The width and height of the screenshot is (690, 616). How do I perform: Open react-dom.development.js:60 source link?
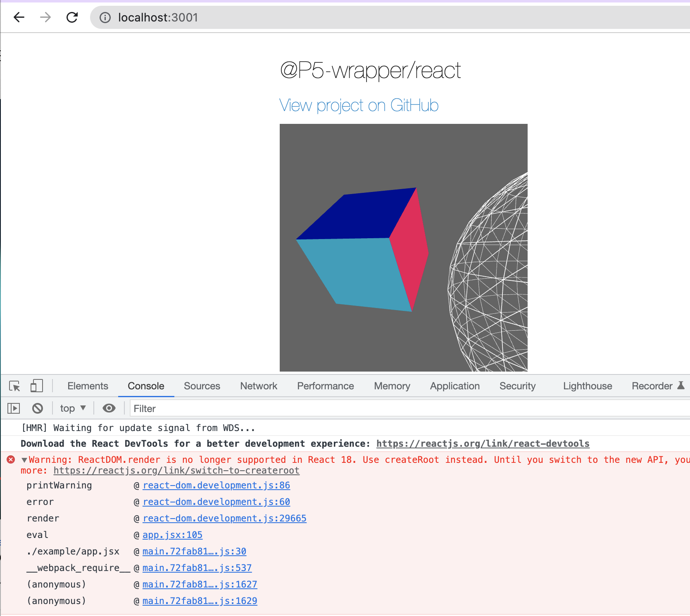tap(216, 502)
